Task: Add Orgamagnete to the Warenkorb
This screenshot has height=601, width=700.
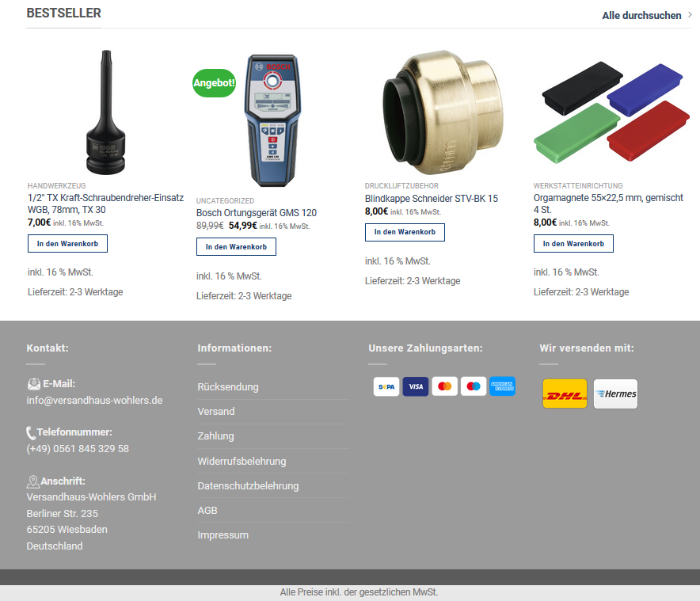Action: click(x=573, y=244)
